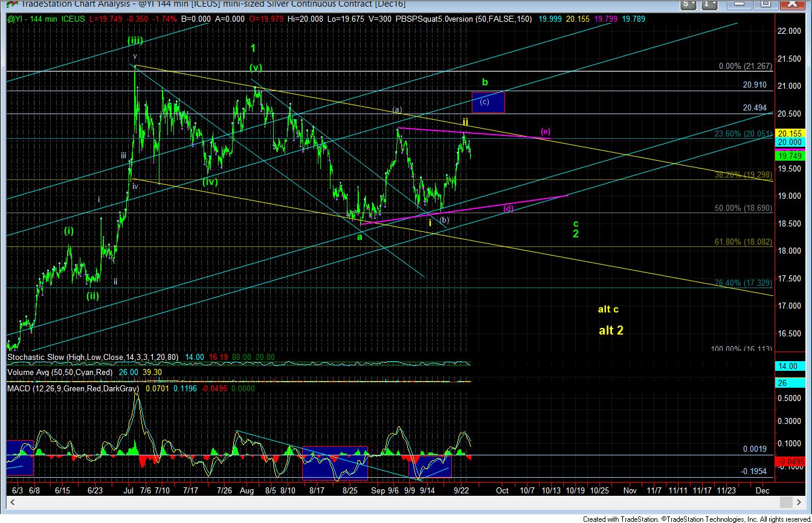
Task: Click the green 'a' wave label
Action: coord(359,237)
